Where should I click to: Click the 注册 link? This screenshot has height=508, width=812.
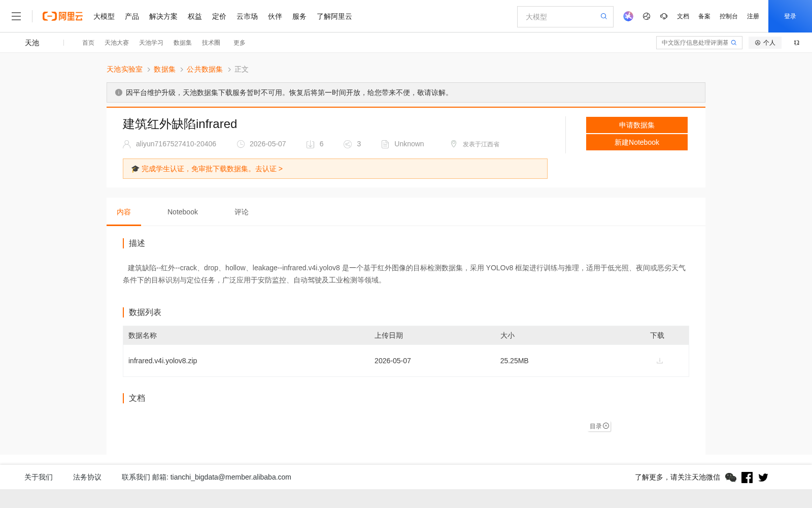coord(753,16)
